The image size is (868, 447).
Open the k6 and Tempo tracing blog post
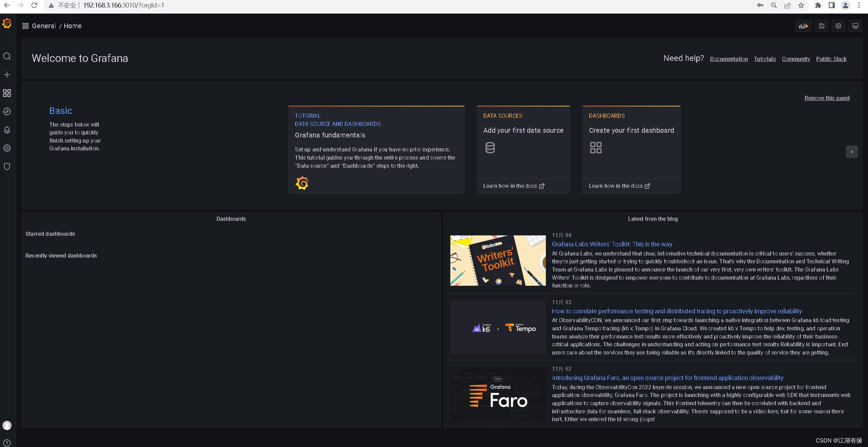click(677, 311)
